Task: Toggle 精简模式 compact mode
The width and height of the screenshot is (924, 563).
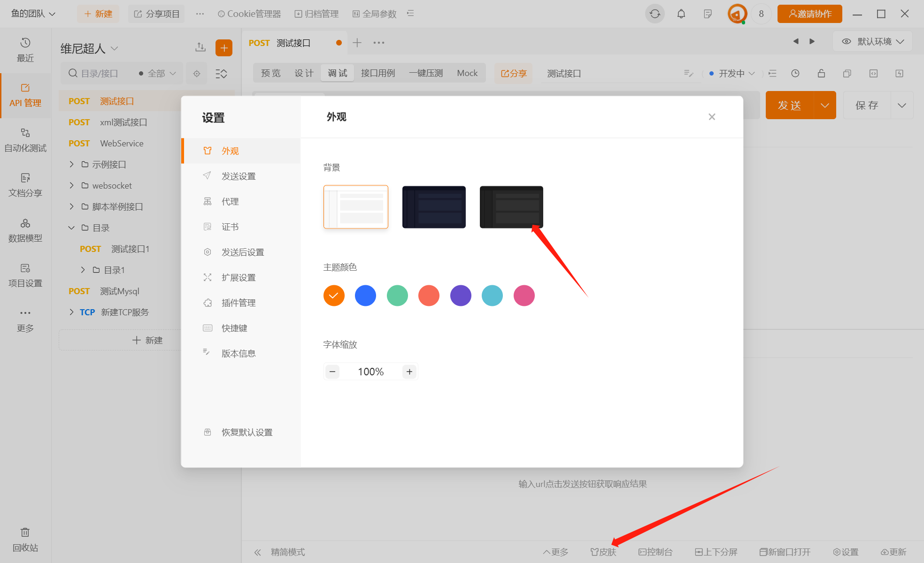Action: [x=280, y=552]
